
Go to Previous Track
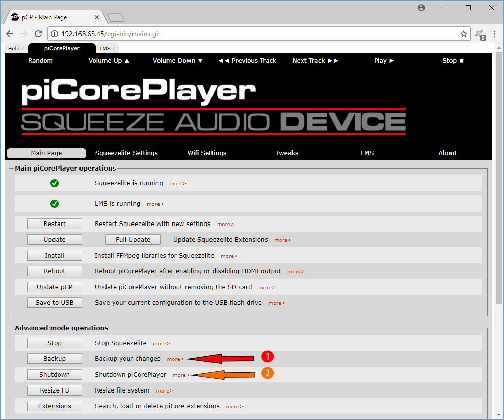[x=247, y=61]
